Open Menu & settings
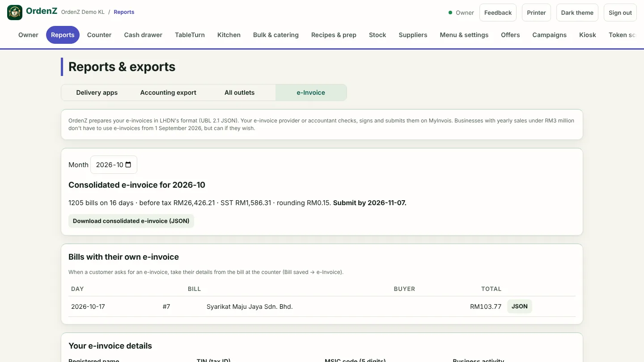 [x=464, y=35]
